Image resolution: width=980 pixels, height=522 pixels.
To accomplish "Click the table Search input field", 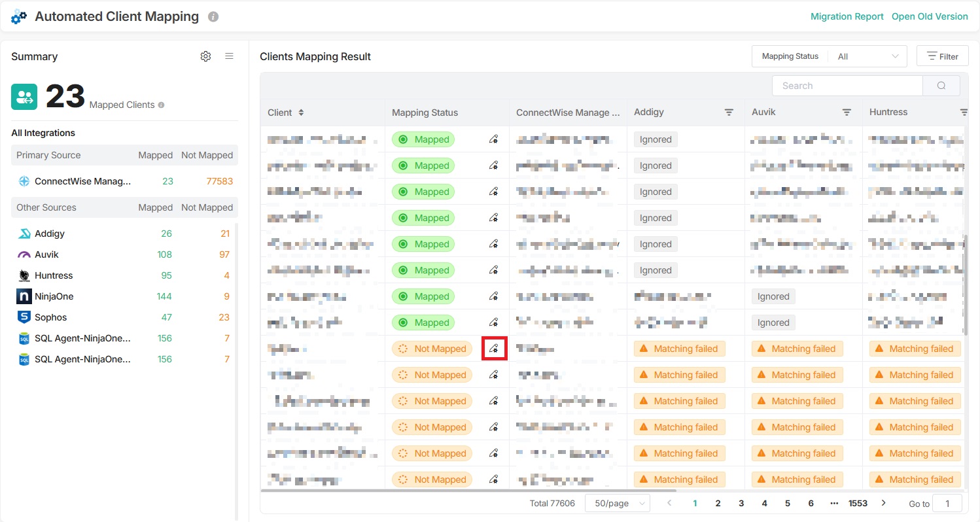I will [x=847, y=86].
